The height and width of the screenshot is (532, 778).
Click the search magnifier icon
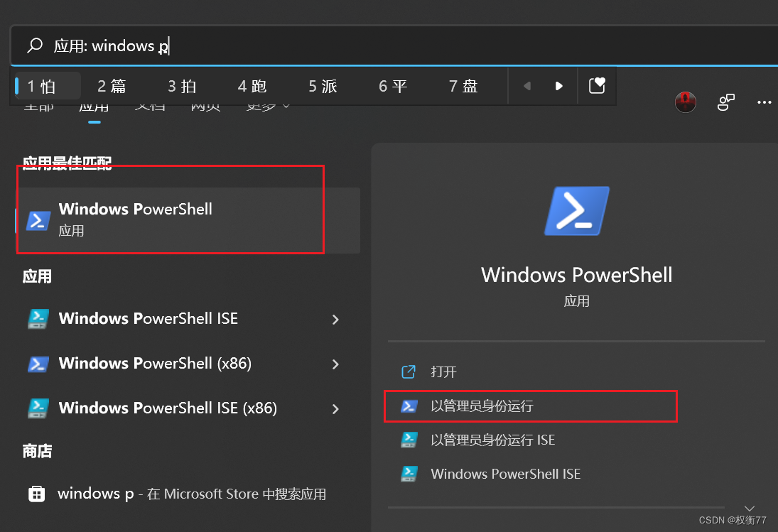pyautogui.click(x=35, y=45)
